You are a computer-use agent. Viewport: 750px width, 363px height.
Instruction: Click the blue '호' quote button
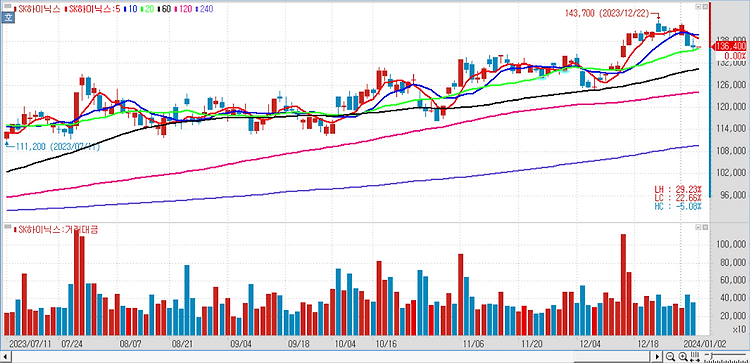pos(7,19)
